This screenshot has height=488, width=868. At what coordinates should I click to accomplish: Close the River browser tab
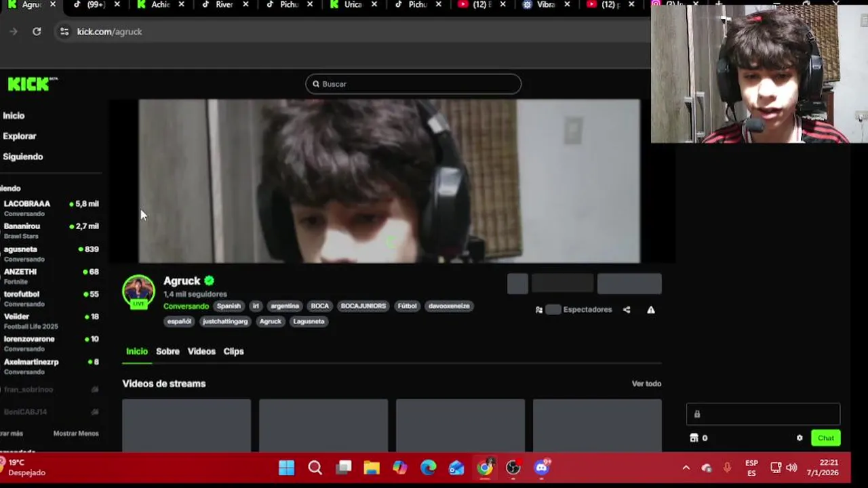coord(245,5)
